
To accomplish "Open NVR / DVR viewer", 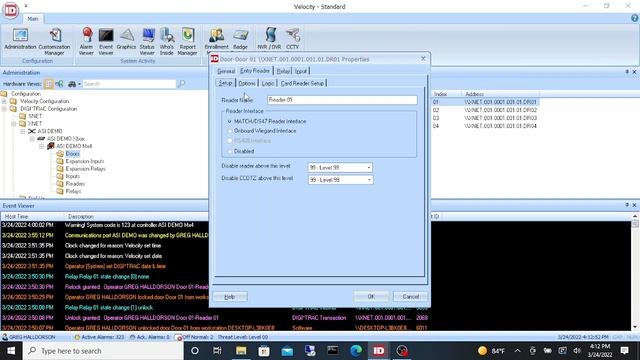I will (269, 39).
